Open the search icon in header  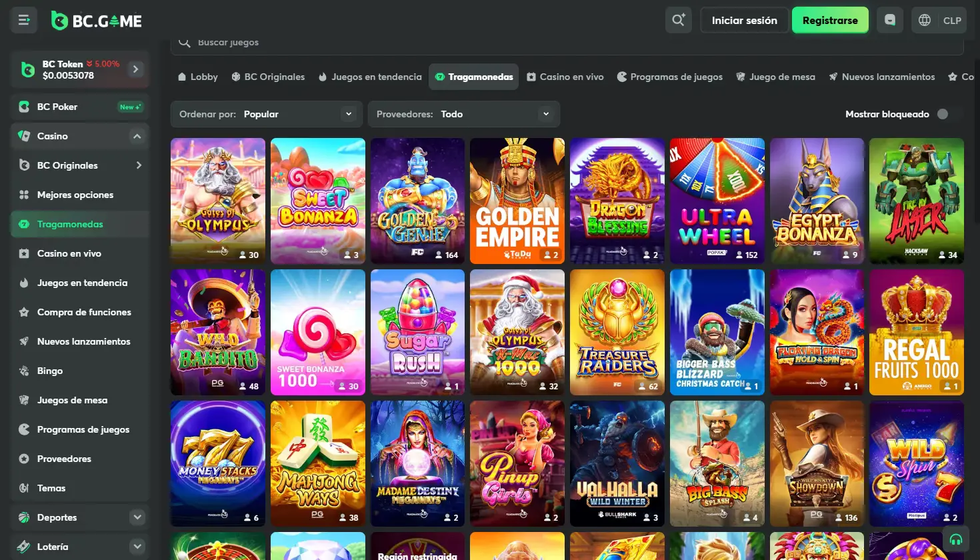(678, 20)
